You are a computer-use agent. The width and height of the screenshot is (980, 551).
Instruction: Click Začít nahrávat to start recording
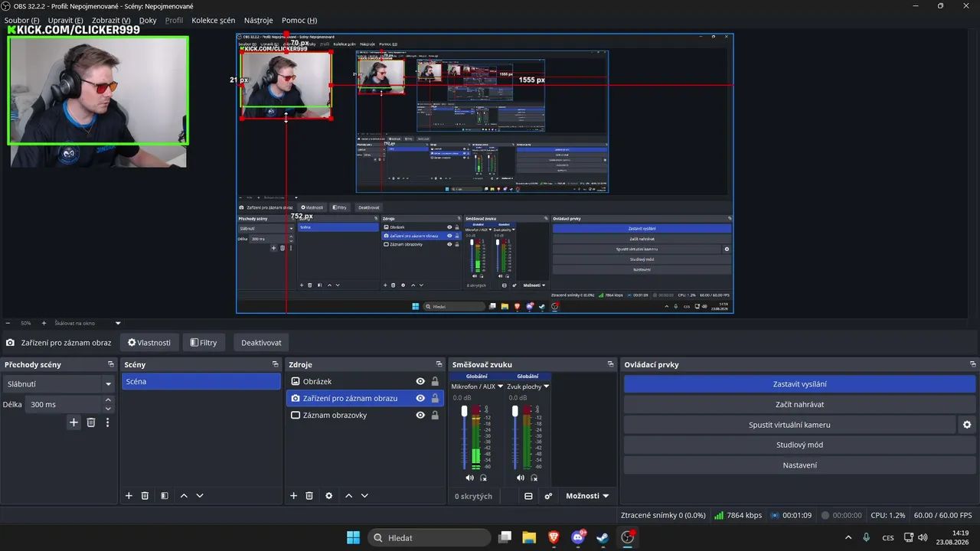(799, 404)
